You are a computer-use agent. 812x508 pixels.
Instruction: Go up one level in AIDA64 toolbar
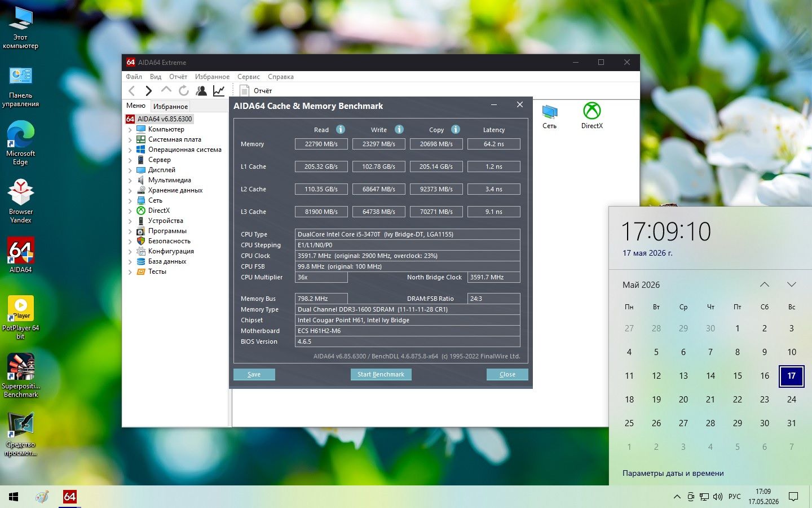[166, 90]
